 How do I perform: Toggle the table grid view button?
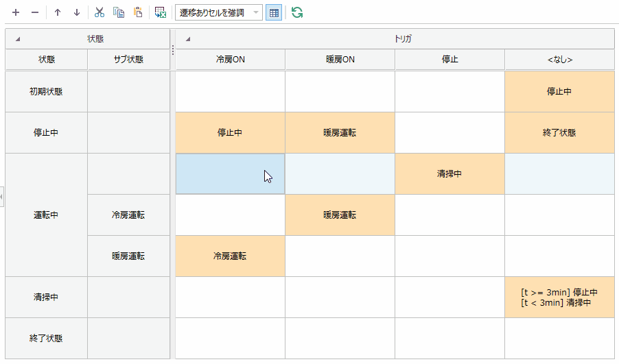[x=274, y=12]
